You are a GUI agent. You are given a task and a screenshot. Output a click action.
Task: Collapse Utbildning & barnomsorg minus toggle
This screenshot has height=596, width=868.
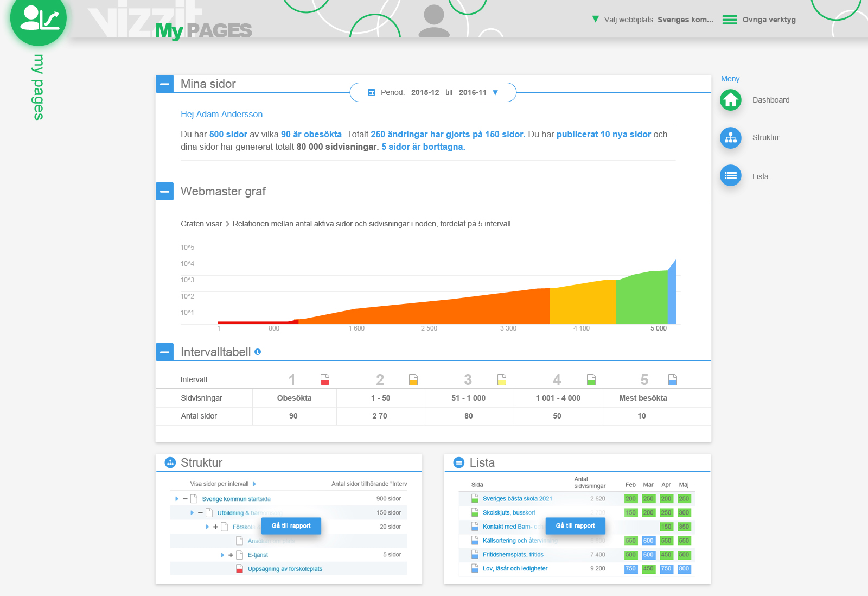(200, 513)
